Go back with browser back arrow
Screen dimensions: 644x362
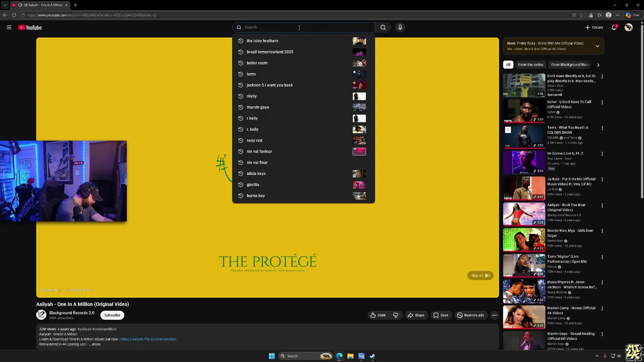5,15
